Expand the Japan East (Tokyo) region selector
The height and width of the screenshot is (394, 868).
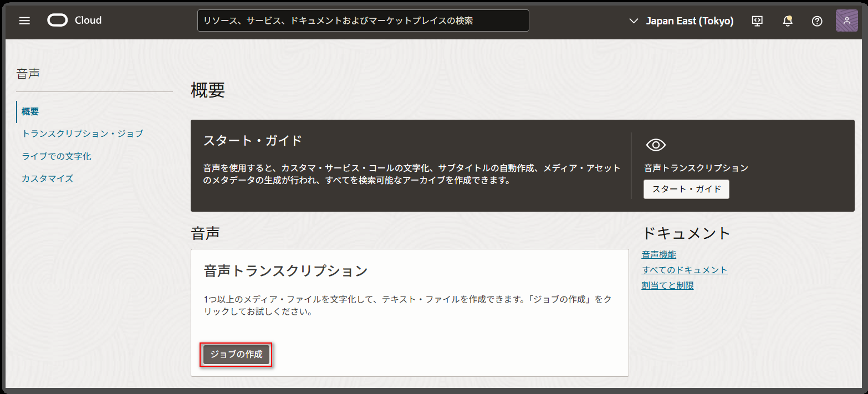[681, 21]
